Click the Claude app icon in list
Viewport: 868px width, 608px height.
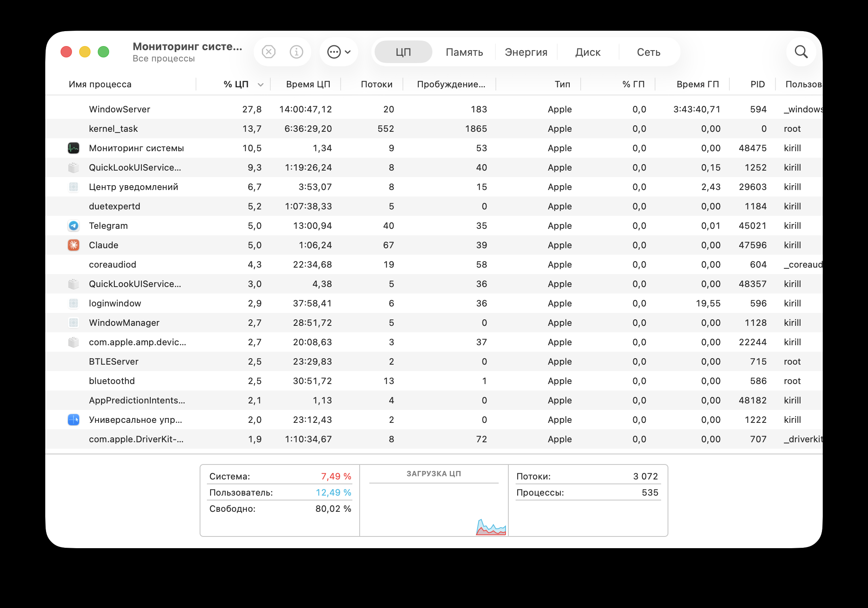pyautogui.click(x=74, y=245)
